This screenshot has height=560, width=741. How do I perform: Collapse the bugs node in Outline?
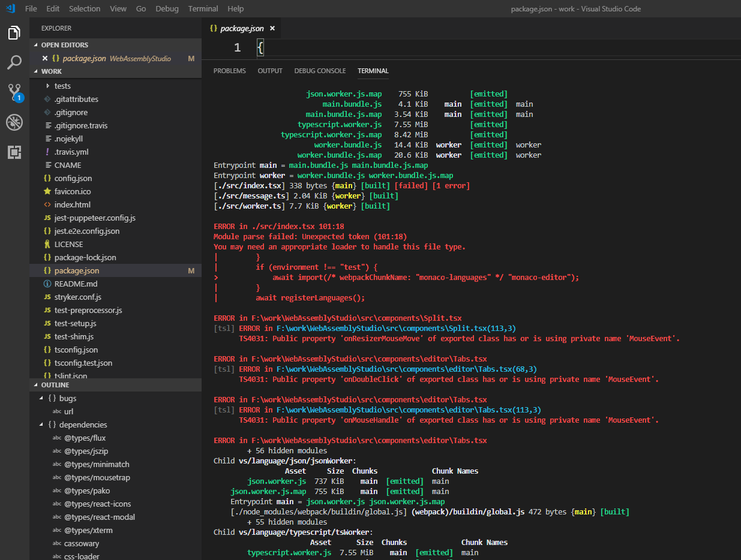coord(42,398)
